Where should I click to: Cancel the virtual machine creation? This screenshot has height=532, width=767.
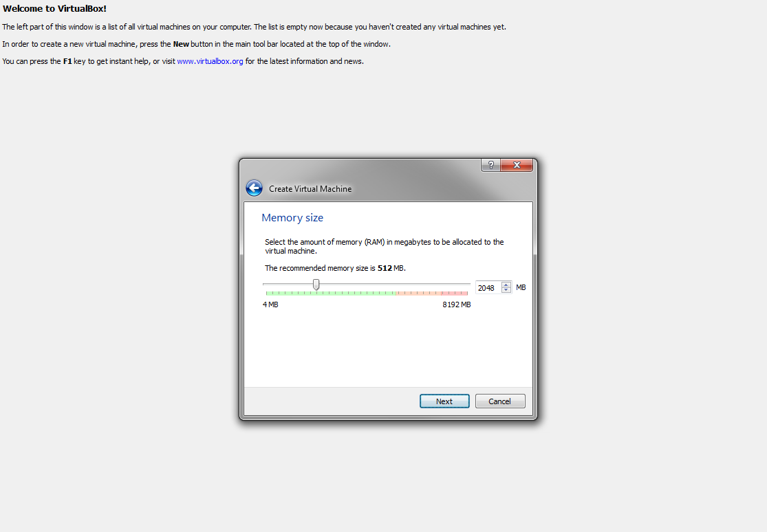500,401
